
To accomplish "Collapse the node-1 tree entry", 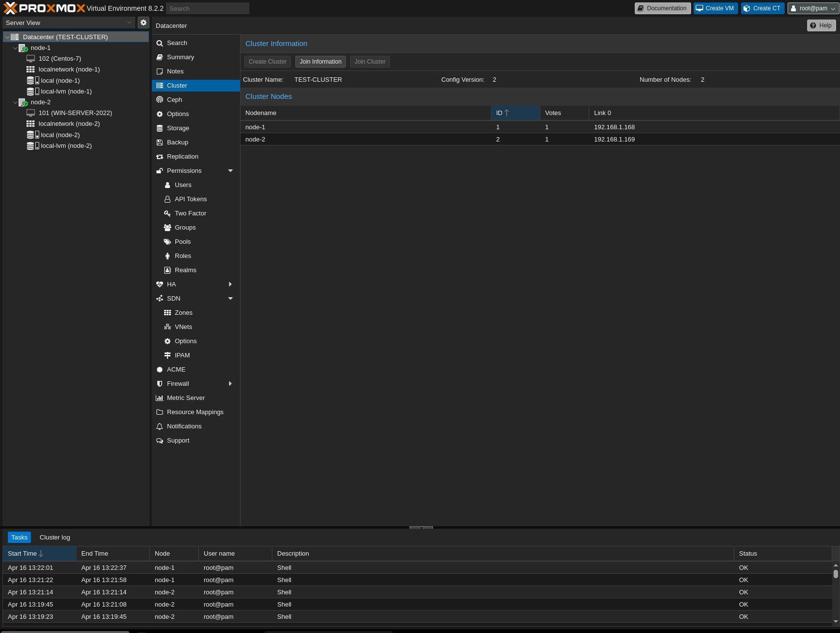I will (15, 47).
